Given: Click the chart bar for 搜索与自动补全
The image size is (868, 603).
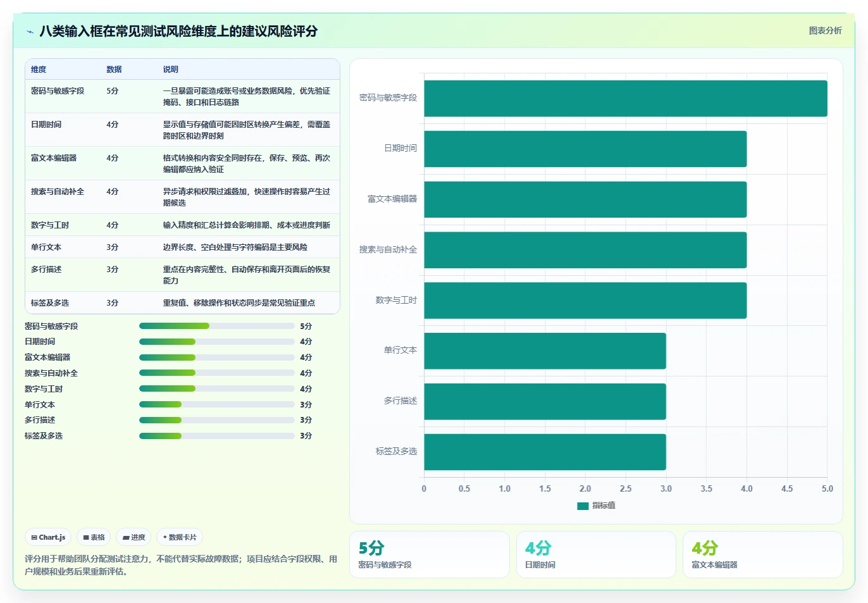Looking at the screenshot, I should [585, 250].
